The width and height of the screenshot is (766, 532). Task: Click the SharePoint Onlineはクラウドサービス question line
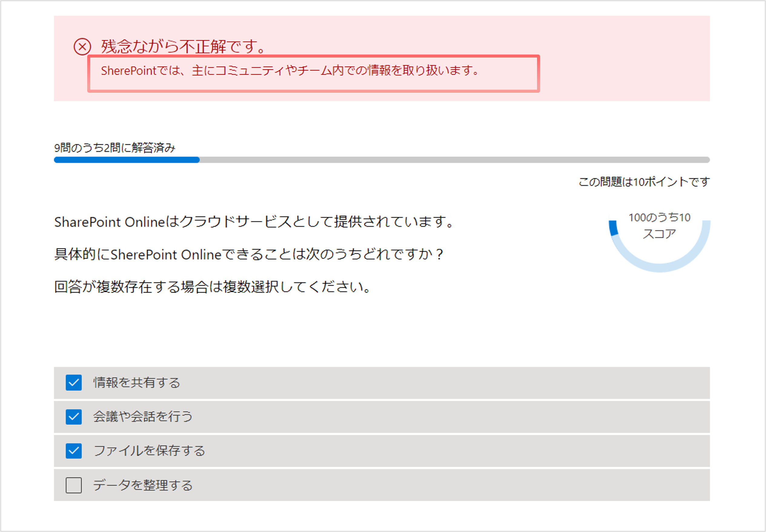[x=254, y=222]
